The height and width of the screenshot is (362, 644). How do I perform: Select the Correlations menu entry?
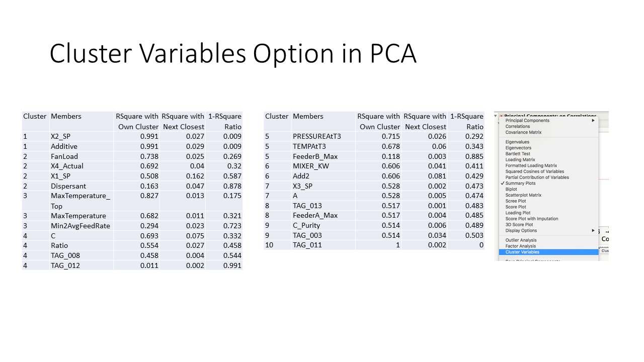(517, 127)
